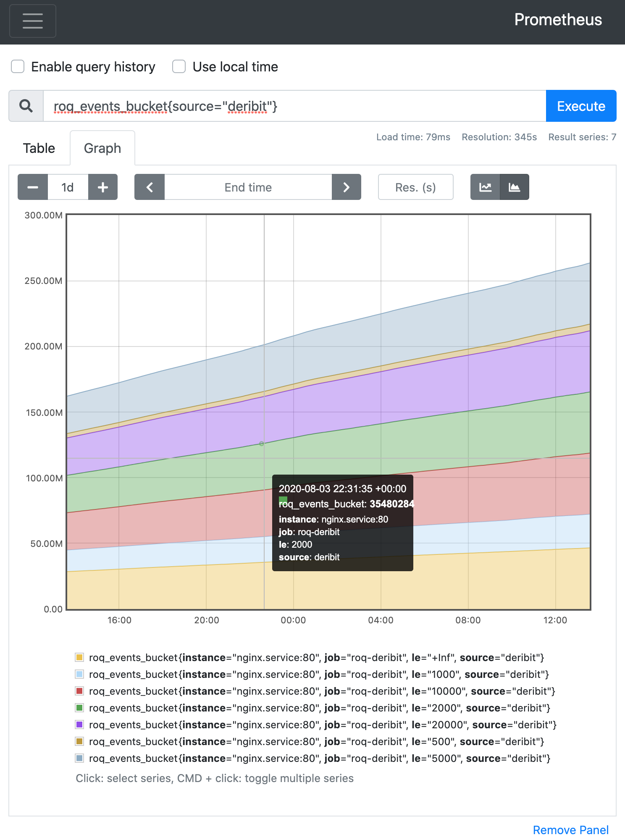This screenshot has height=840, width=625.
Task: Select the le="+Inf" yellow legend swatch
Action: coord(79,657)
